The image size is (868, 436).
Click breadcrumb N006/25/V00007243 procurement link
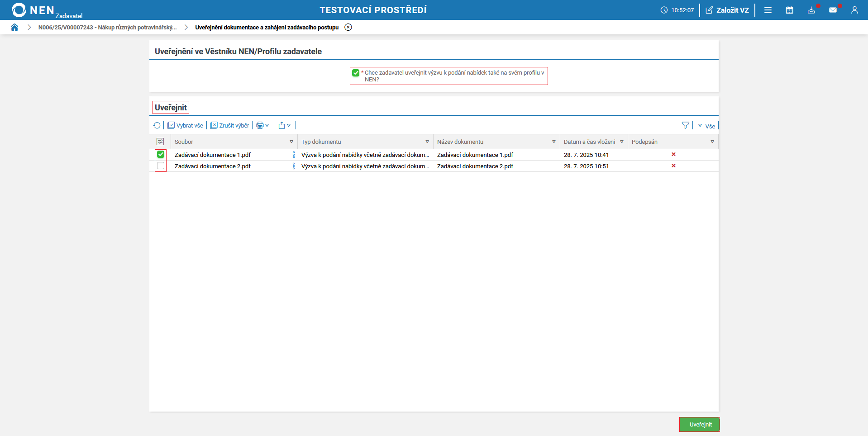coord(107,28)
